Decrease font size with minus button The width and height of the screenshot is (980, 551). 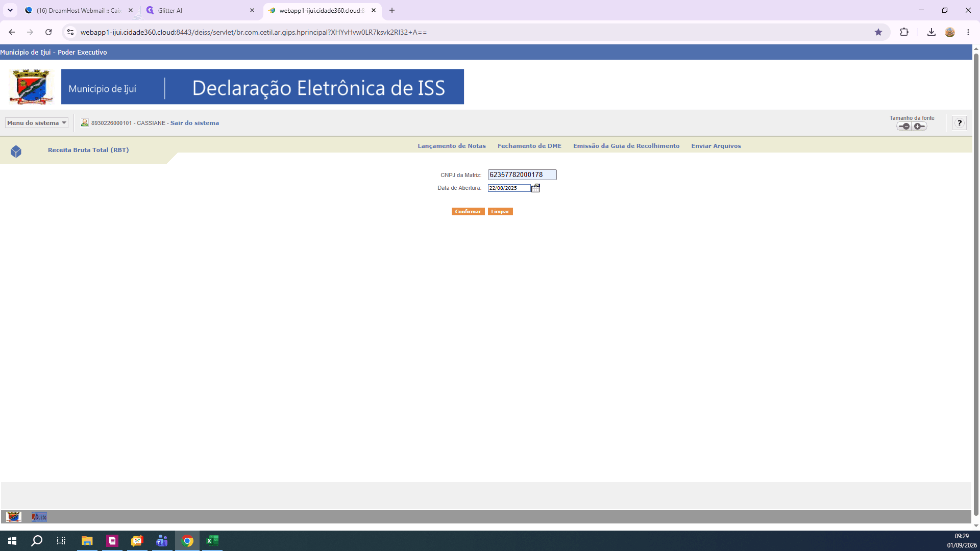(904, 127)
